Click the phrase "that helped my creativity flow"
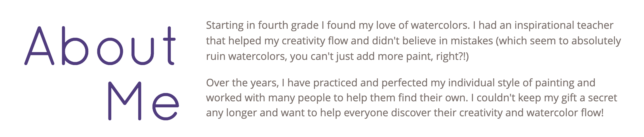Viewport: 644px width, 137px height. (x=277, y=41)
